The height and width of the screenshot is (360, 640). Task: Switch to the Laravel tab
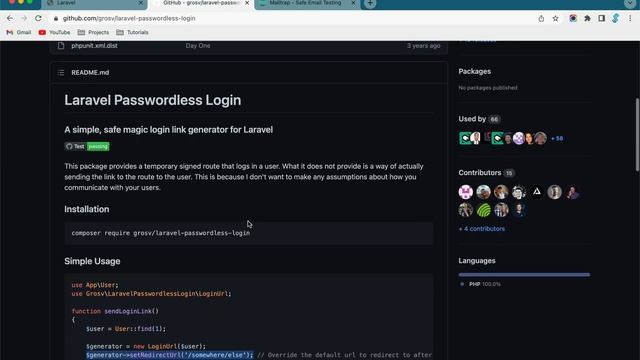[94, 3]
